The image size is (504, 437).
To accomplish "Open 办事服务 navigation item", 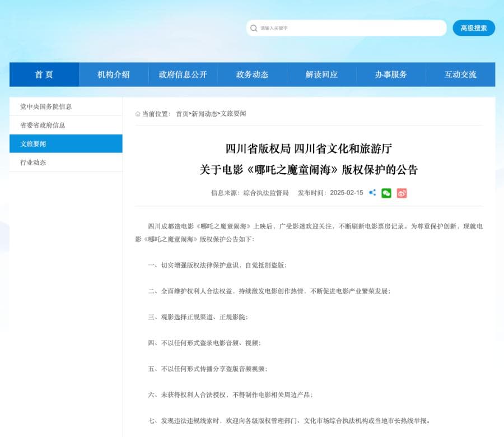I will (391, 75).
